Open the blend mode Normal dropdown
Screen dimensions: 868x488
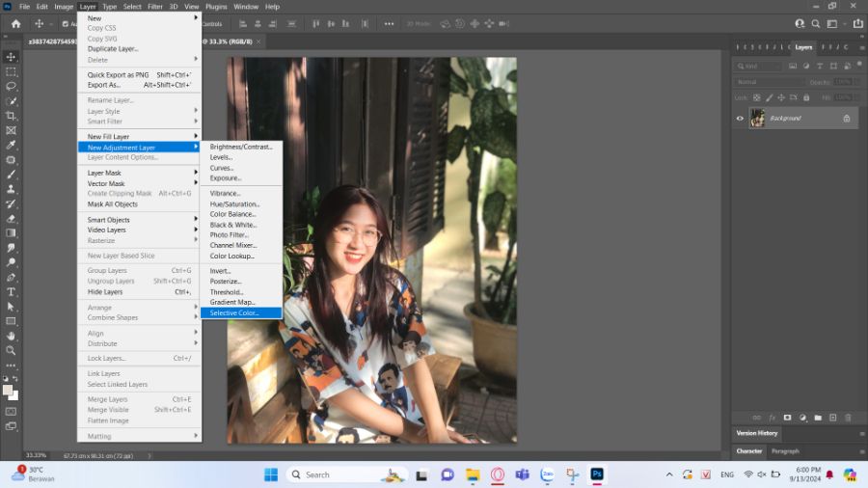[770, 82]
